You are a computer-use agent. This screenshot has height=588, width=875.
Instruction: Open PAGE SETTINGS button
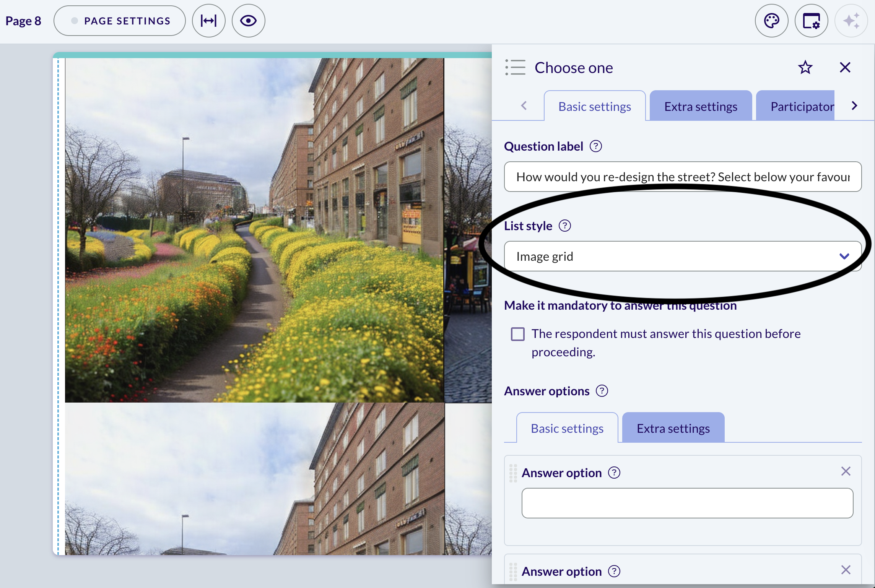pos(120,21)
